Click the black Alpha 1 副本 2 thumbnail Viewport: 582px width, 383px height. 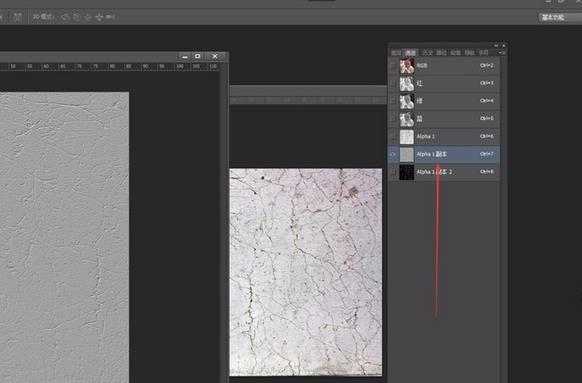(x=406, y=172)
